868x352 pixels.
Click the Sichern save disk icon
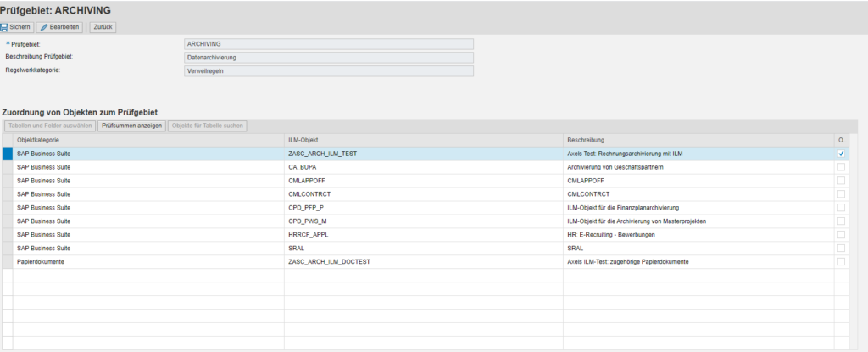[5, 27]
